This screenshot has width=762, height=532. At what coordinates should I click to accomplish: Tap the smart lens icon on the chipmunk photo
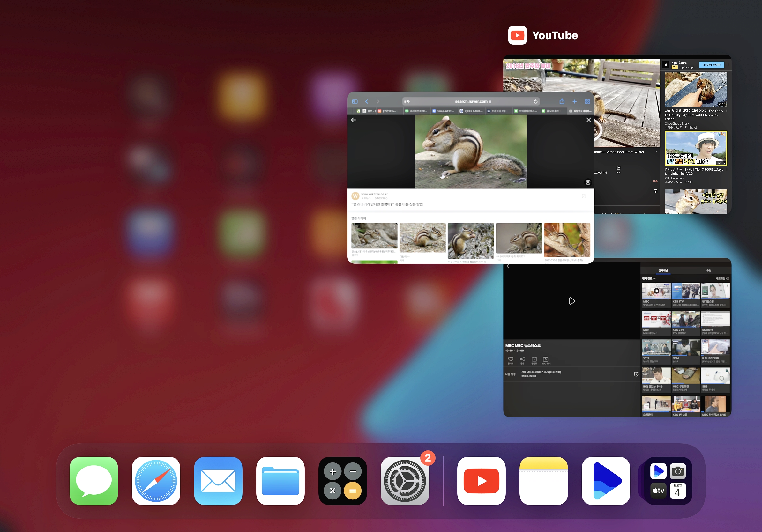tap(588, 182)
